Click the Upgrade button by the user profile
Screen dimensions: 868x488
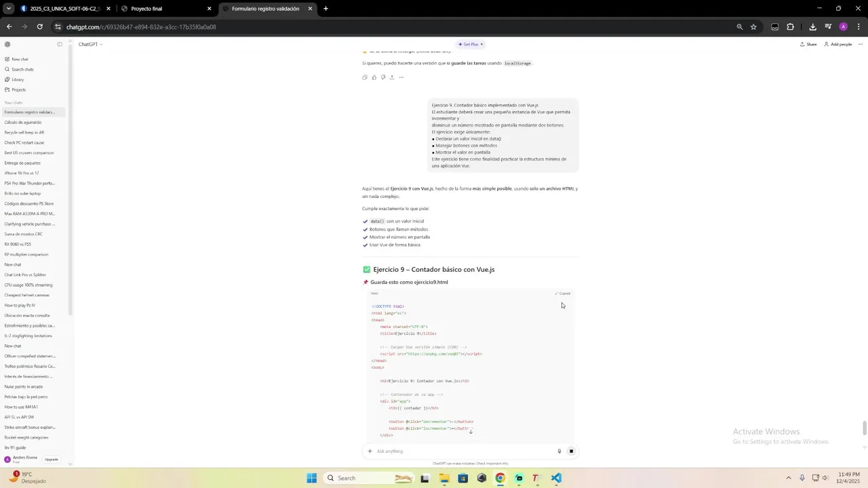[x=52, y=460]
